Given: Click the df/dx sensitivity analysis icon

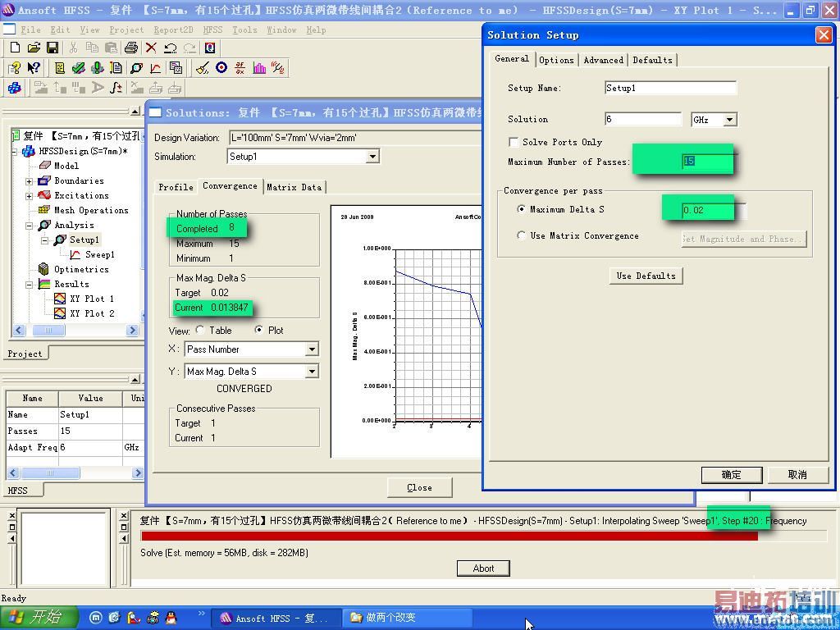Looking at the screenshot, I should click(240, 68).
